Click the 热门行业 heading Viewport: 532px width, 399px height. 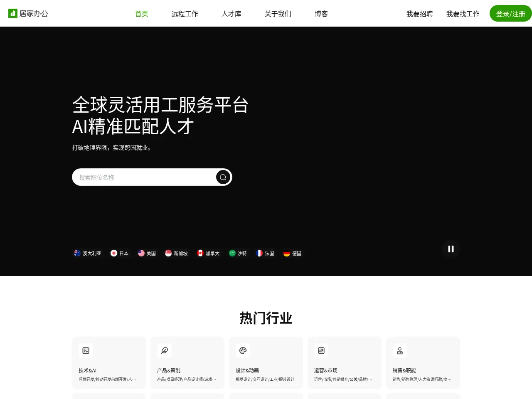(x=266, y=318)
